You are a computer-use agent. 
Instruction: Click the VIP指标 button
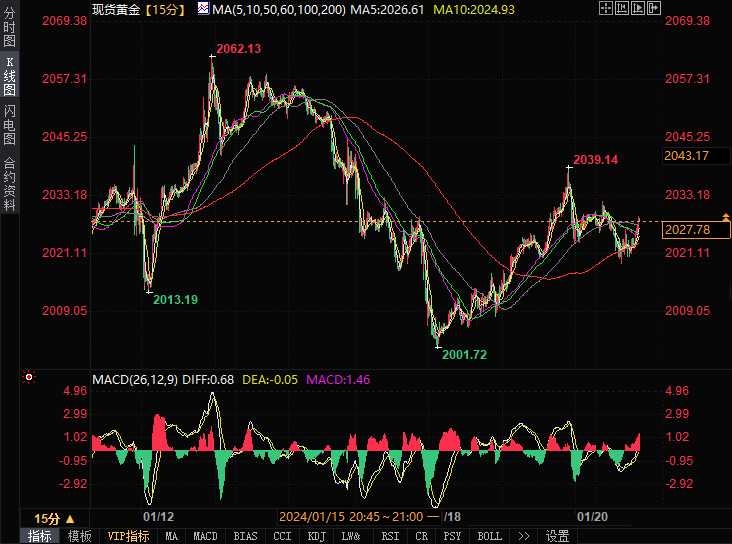(x=128, y=536)
